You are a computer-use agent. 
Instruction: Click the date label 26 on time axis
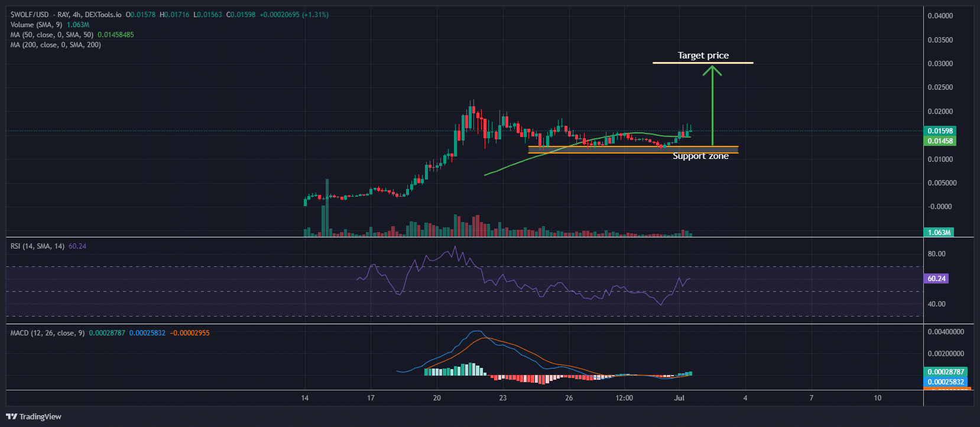point(569,398)
